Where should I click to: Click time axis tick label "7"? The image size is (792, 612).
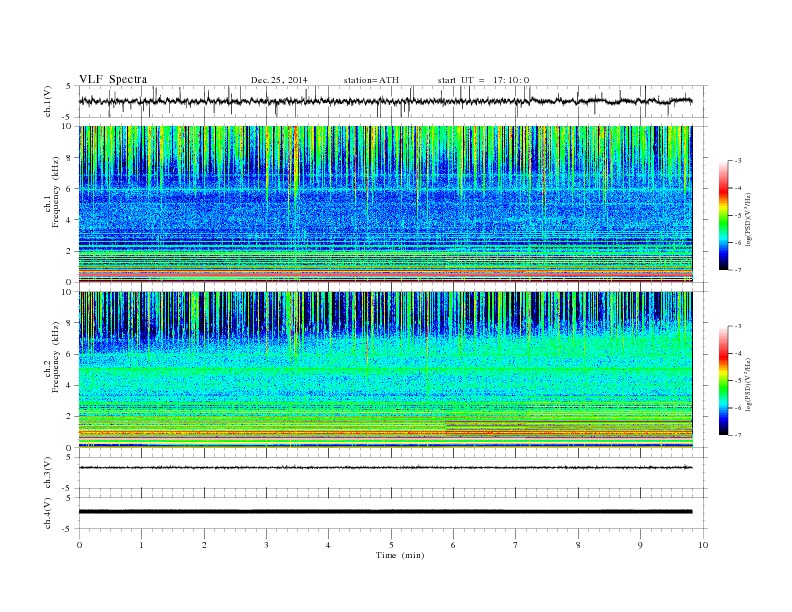coord(516,545)
